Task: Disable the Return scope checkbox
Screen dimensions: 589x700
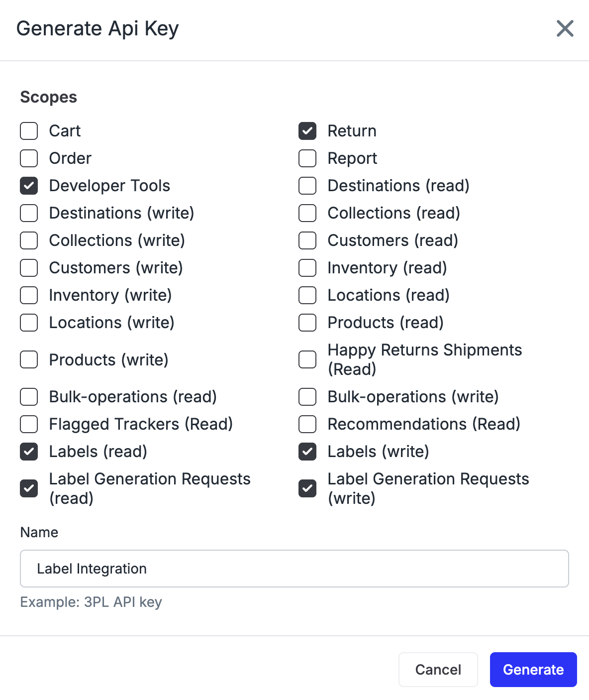Action: [307, 131]
